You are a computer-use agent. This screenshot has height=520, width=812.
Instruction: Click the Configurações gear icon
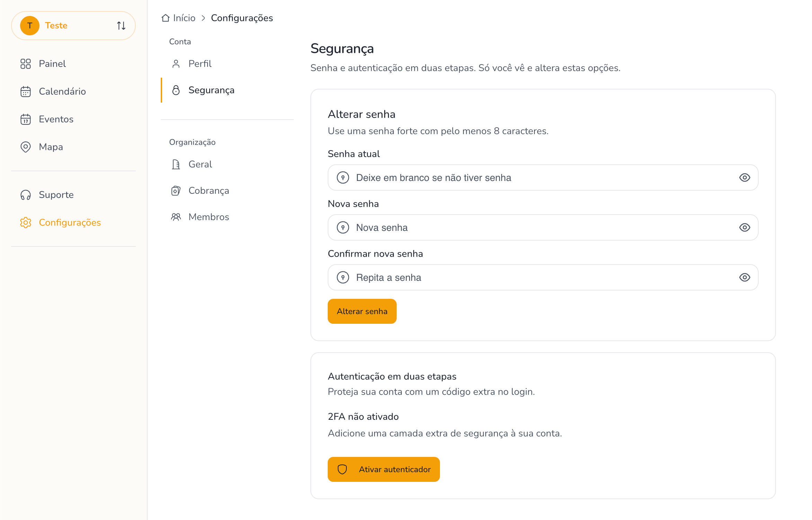[26, 223]
